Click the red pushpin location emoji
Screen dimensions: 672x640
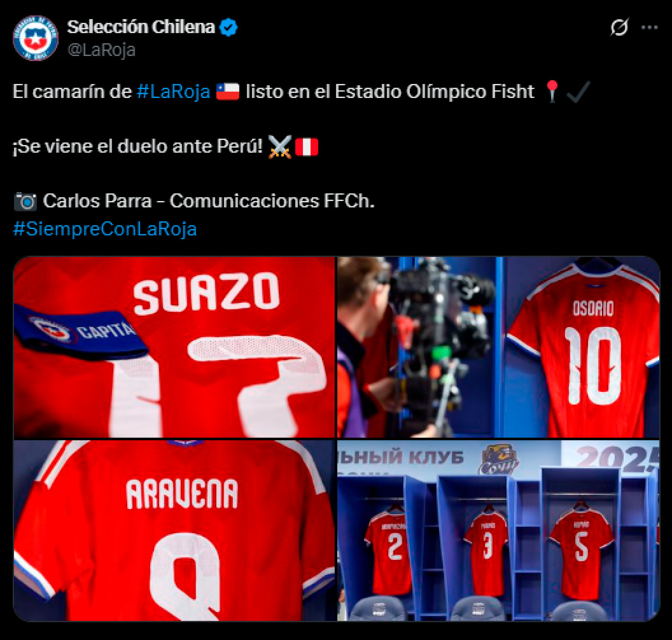[x=552, y=91]
